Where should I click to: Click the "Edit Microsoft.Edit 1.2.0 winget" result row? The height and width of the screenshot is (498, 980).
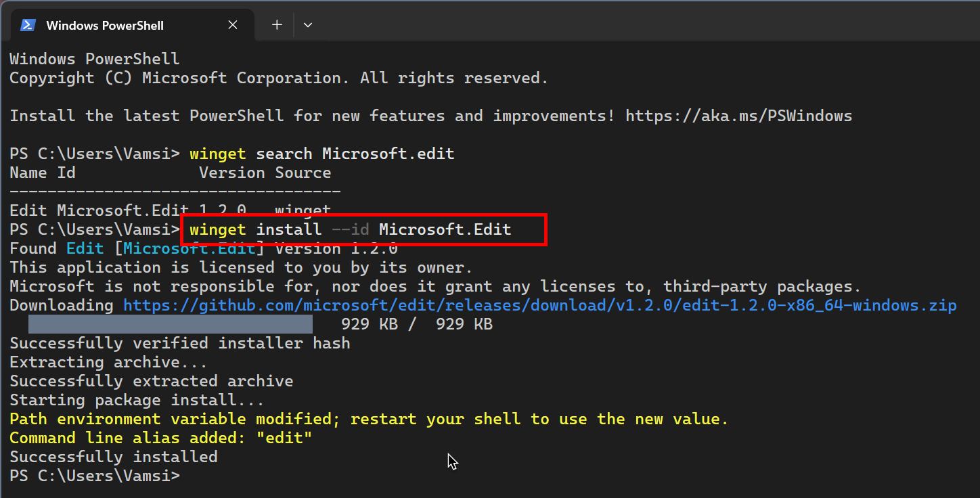pos(171,210)
